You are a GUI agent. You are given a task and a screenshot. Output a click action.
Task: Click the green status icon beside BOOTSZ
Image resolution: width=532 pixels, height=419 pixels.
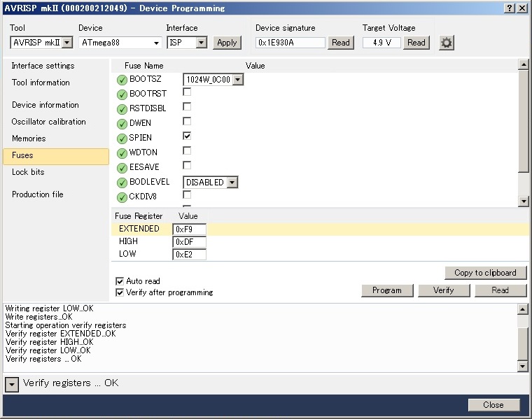(122, 80)
